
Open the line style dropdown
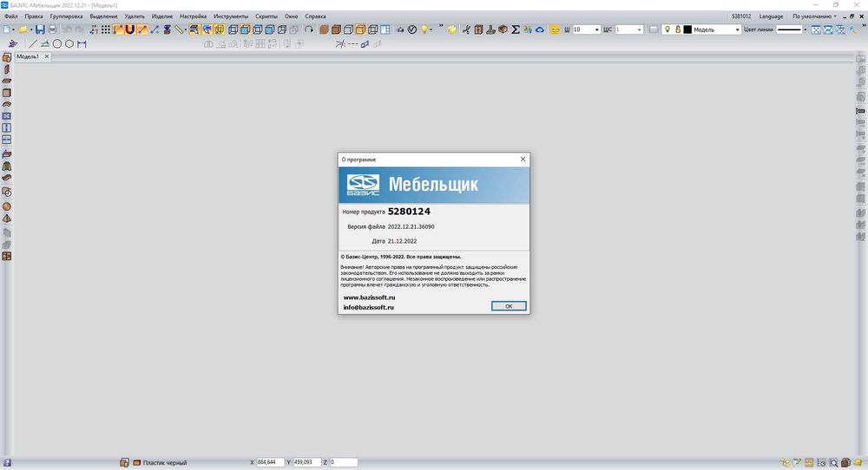805,29
